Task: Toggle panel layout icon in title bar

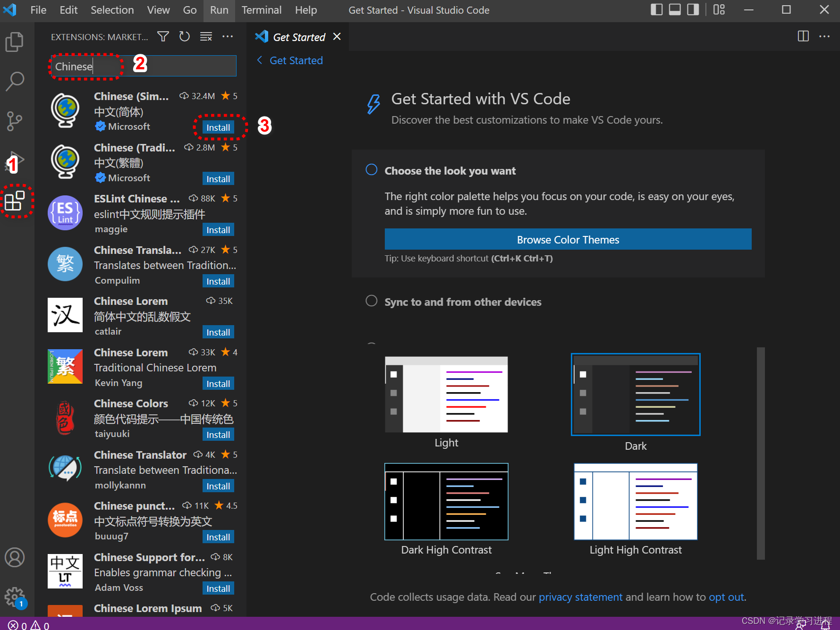Action: tap(675, 9)
